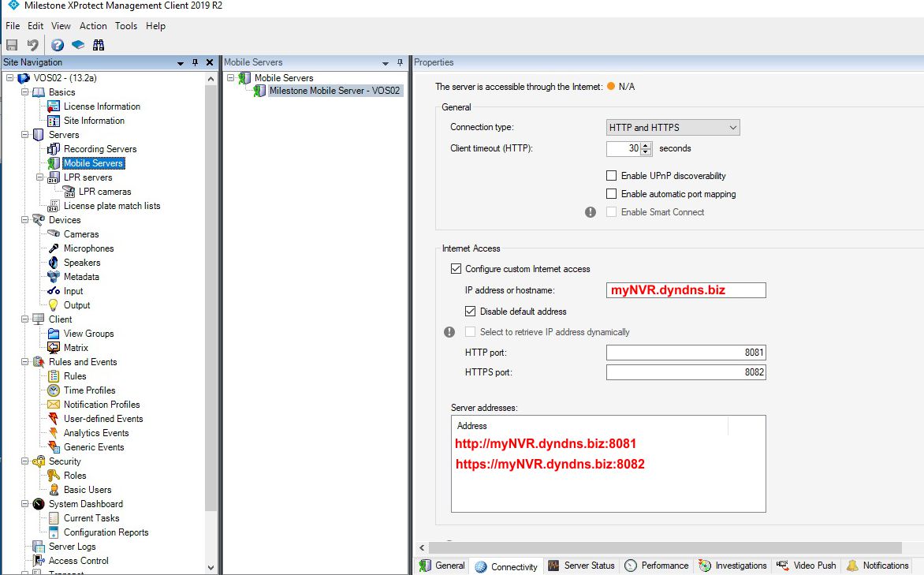Collapse the Security tree node
Image resolution: width=924 pixels, height=575 pixels.
[24, 461]
